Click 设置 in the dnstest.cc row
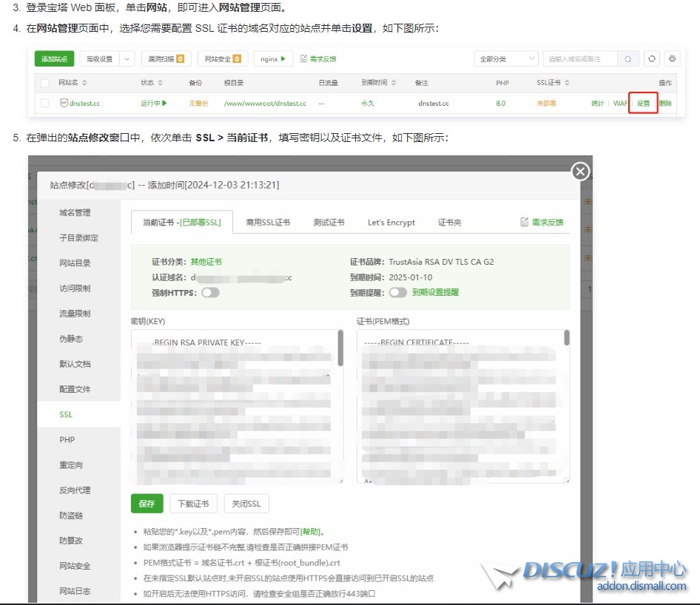Image resolution: width=700 pixels, height=605 pixels. pyautogui.click(x=643, y=103)
